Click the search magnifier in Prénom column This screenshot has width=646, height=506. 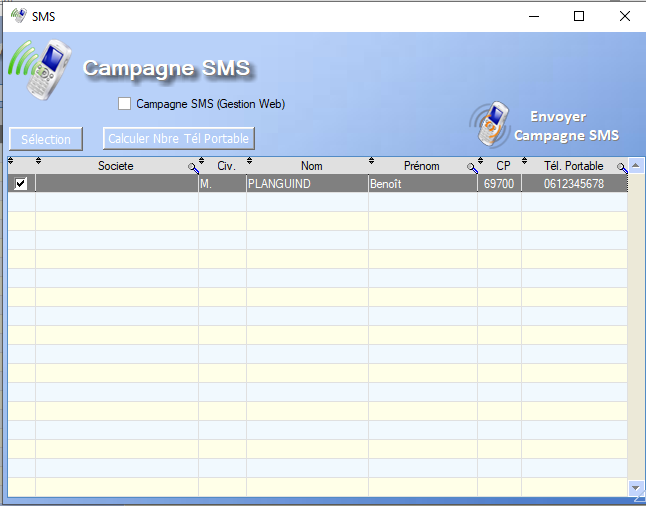[x=471, y=168]
